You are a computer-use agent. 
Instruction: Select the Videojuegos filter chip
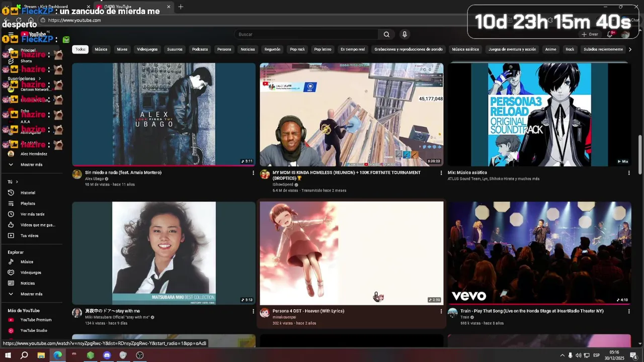click(x=147, y=49)
